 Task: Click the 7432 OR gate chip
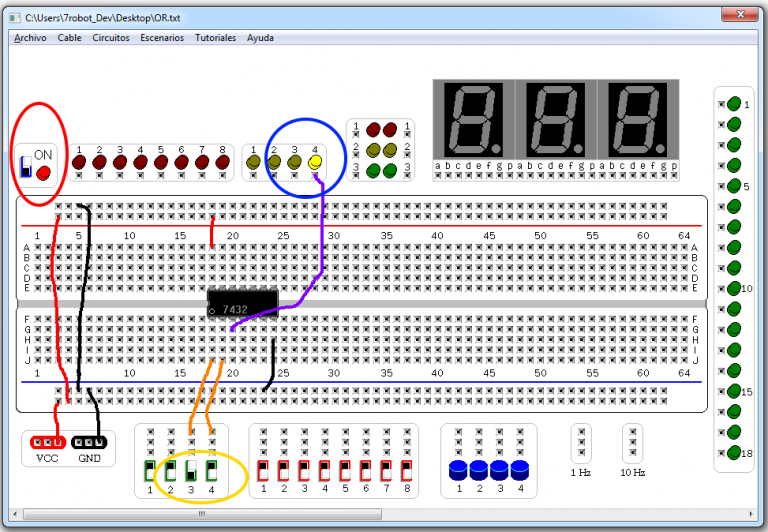point(242,303)
